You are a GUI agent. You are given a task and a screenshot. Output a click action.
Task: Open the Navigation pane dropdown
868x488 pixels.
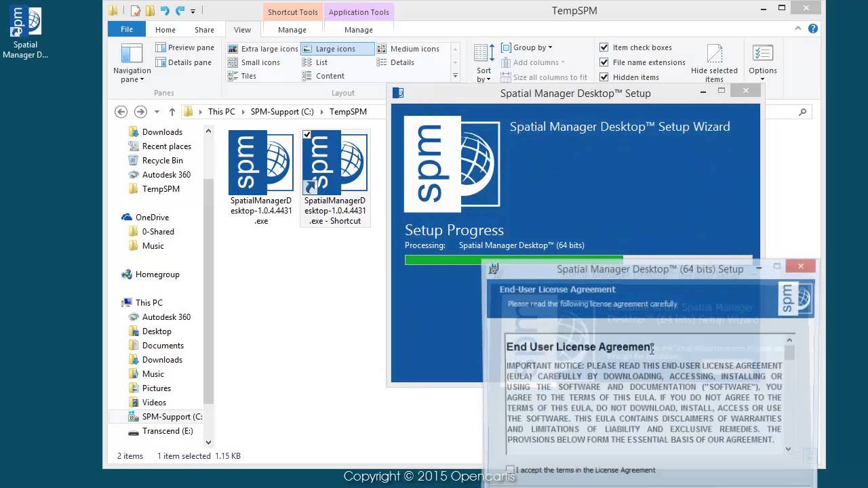point(132,64)
